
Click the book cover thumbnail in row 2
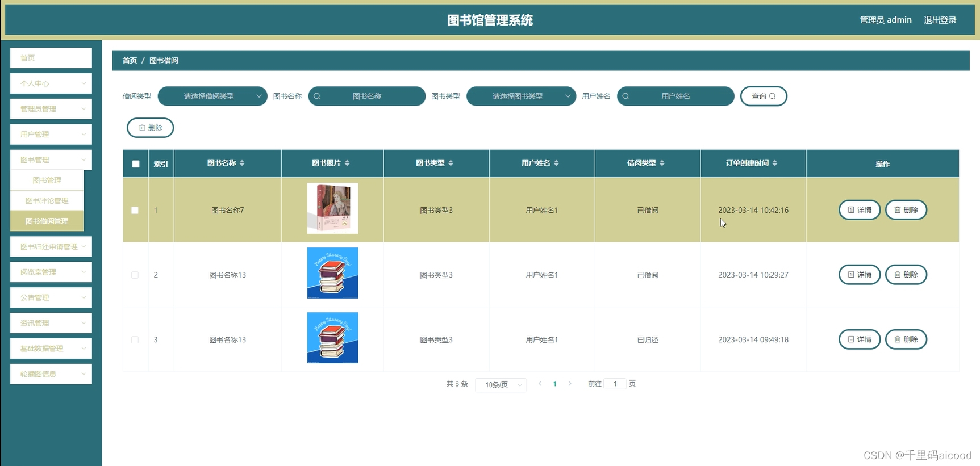coord(333,273)
